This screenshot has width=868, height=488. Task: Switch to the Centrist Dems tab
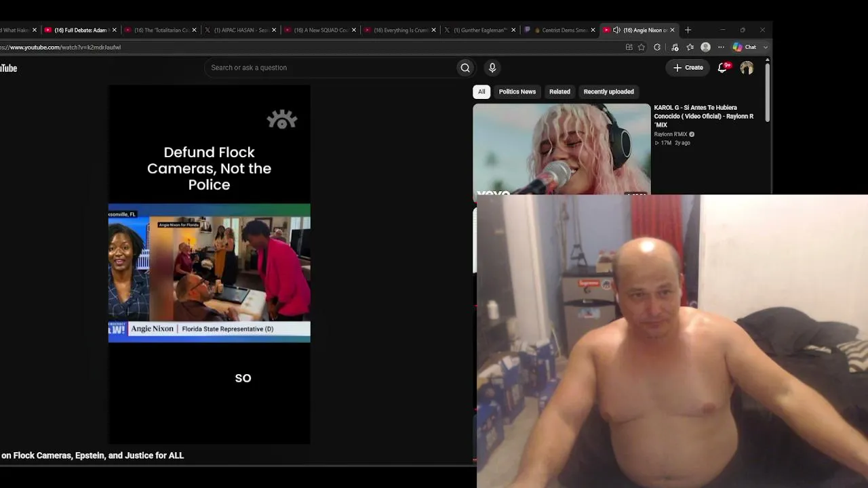[x=559, y=30]
